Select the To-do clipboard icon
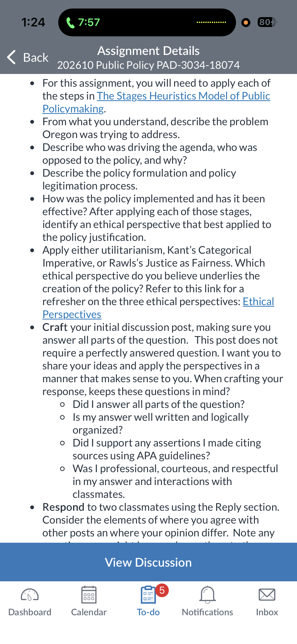The width and height of the screenshot is (297, 644). pyautogui.click(x=148, y=595)
